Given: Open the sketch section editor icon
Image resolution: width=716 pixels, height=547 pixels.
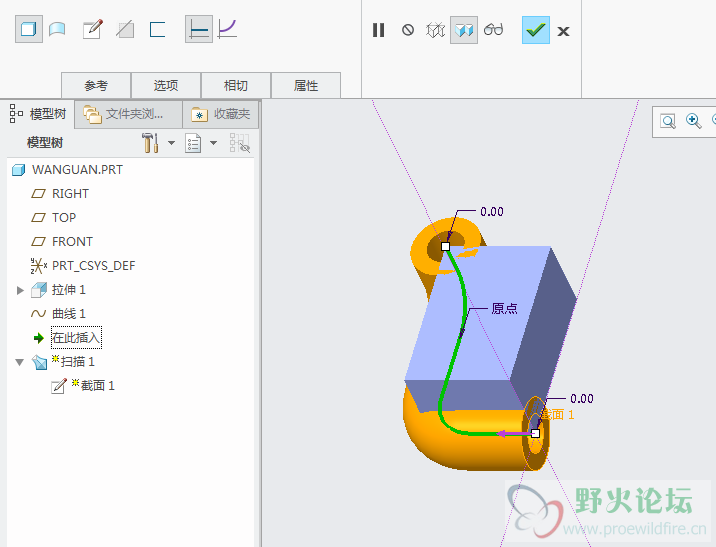Looking at the screenshot, I should point(93,30).
